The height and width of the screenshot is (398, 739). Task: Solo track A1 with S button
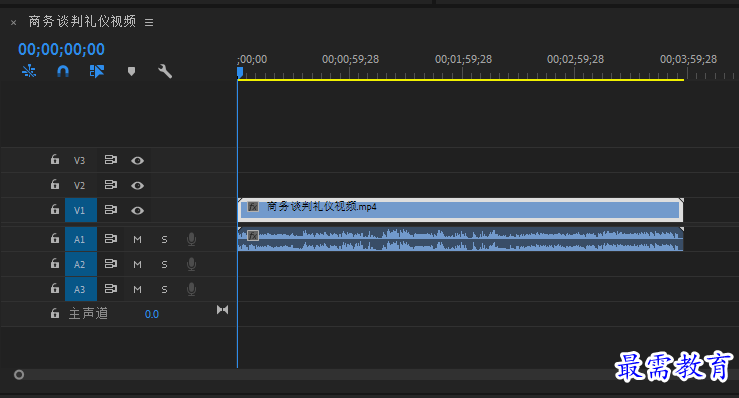pos(164,240)
